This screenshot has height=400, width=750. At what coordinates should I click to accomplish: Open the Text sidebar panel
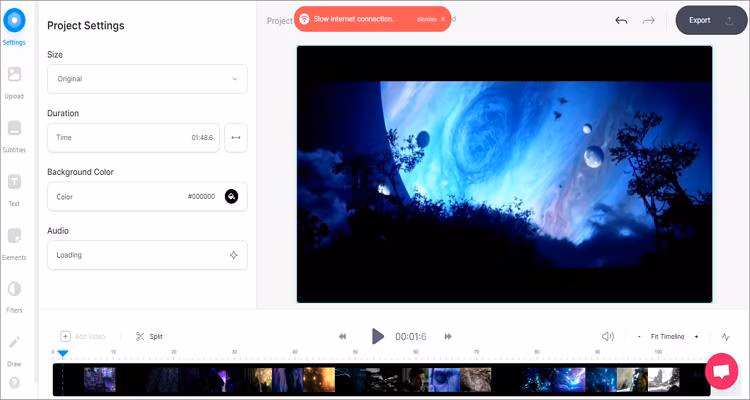click(14, 190)
